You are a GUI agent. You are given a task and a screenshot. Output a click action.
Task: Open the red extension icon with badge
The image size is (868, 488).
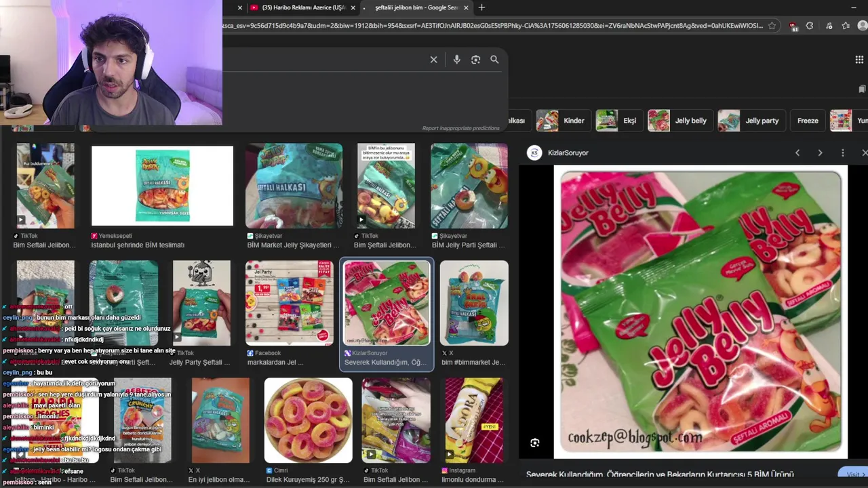point(793,26)
